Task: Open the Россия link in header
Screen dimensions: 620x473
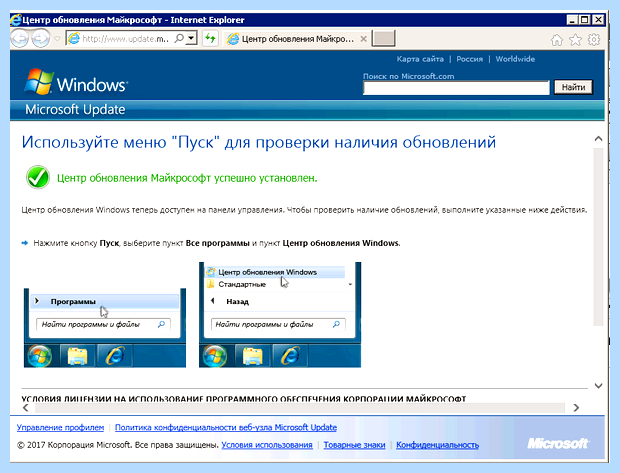Action: pyautogui.click(x=469, y=59)
